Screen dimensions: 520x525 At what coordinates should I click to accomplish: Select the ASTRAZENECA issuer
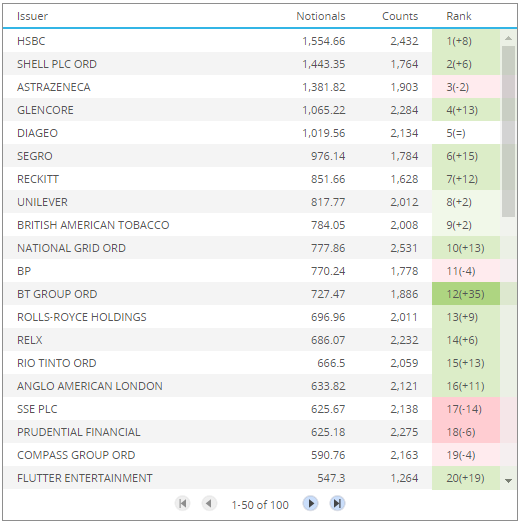click(54, 87)
